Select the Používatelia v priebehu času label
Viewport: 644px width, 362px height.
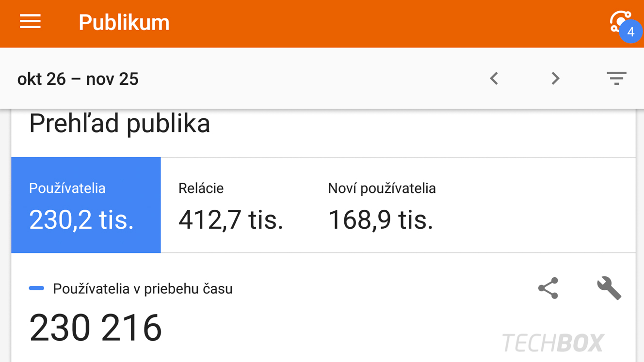143,289
